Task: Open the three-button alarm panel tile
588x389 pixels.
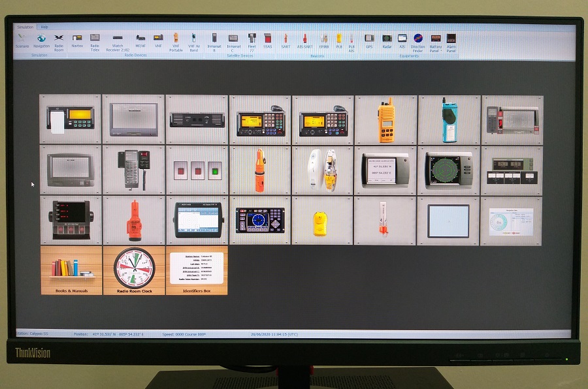Action: (197, 170)
